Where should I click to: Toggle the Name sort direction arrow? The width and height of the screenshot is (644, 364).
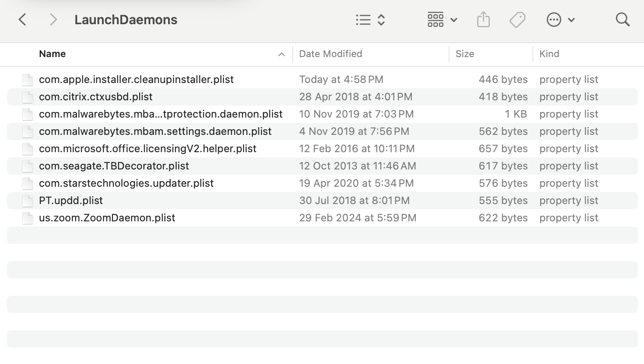[x=281, y=54]
